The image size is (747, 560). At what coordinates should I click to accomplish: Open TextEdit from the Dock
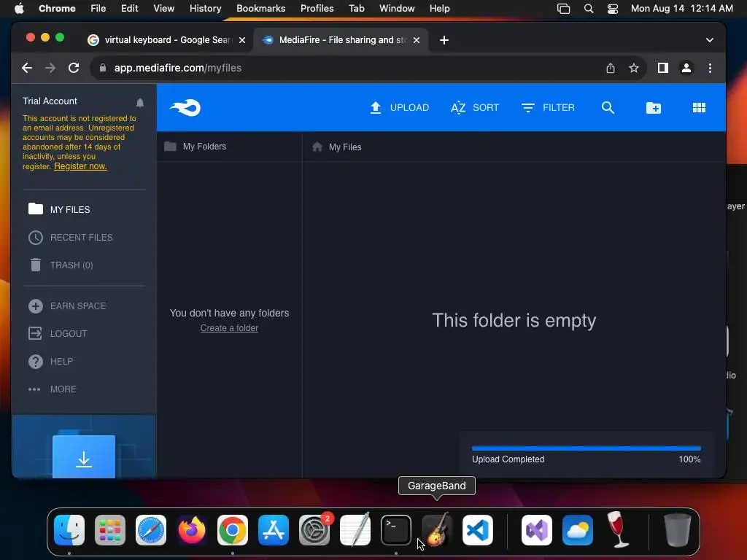[x=355, y=529]
